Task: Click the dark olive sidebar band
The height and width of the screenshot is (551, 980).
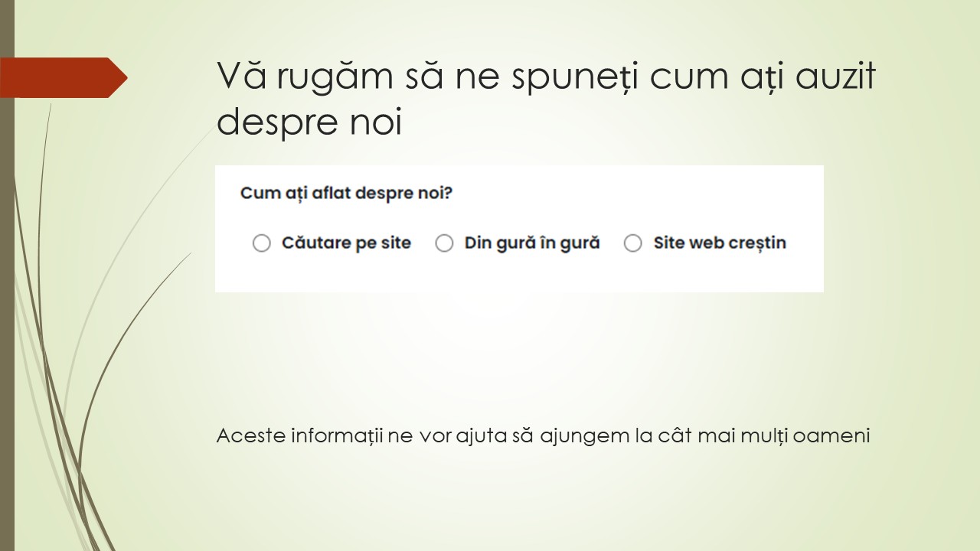Action: coord(8,306)
